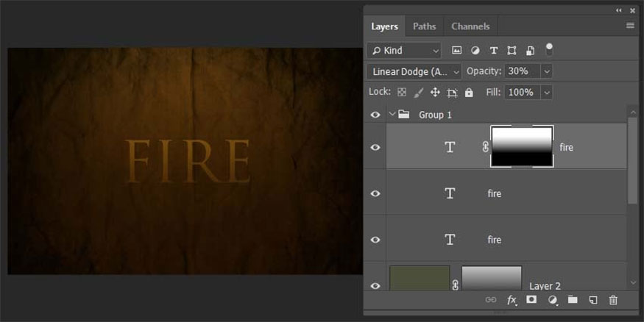
Task: Collapse the Group 1 folder chevron
Action: (392, 115)
